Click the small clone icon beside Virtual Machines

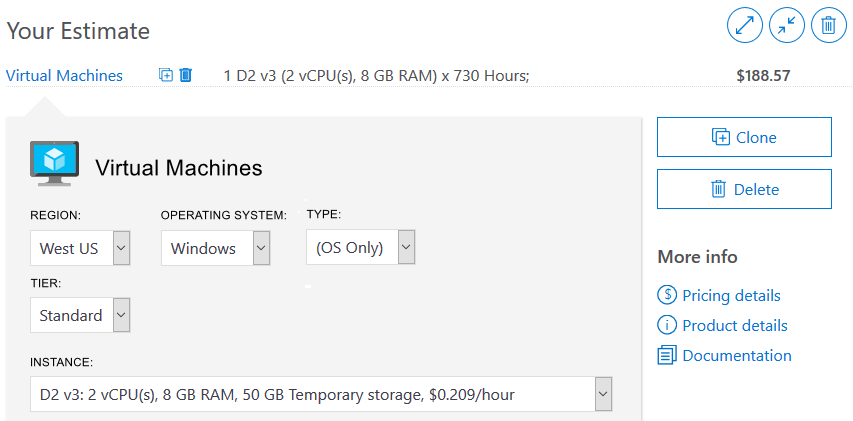pyautogui.click(x=165, y=75)
